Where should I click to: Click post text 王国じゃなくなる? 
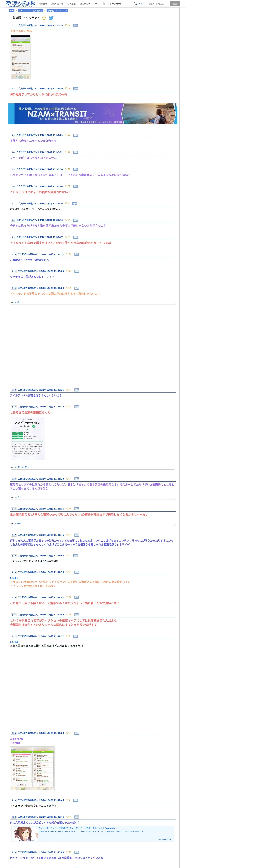pyautogui.click(x=21, y=31)
